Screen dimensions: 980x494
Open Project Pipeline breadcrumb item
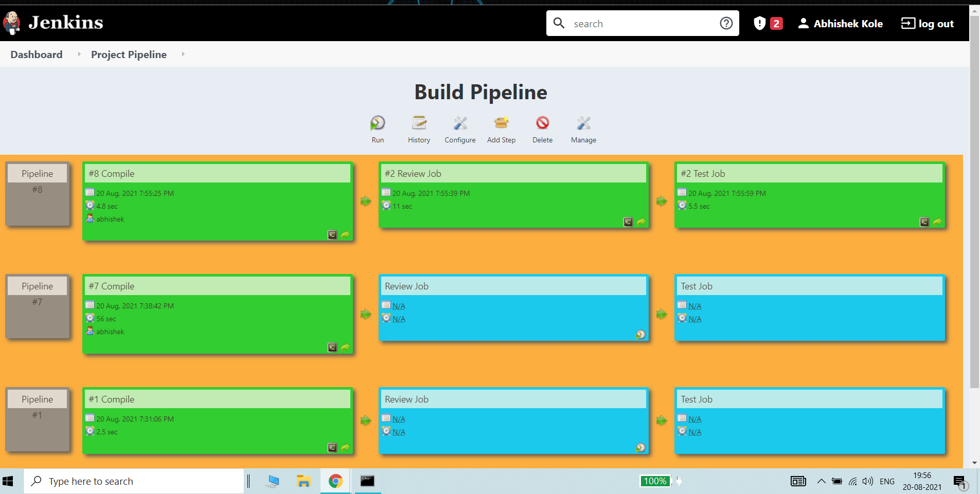point(128,54)
